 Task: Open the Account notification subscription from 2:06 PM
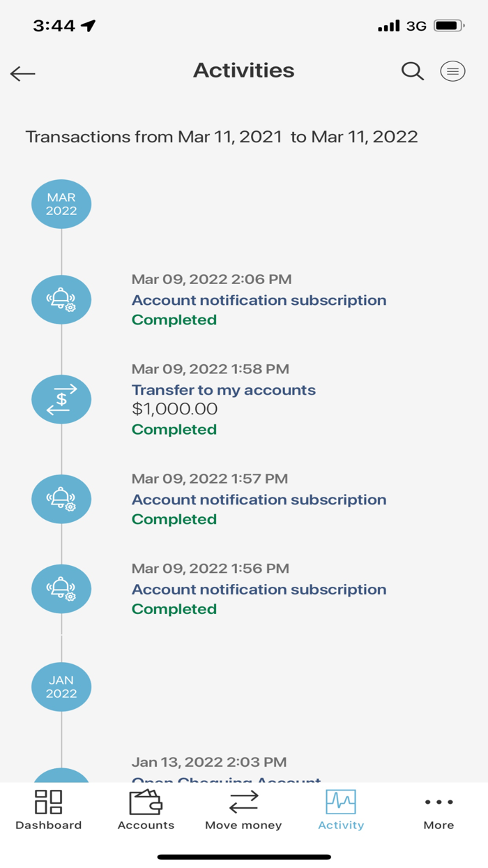[x=259, y=300]
